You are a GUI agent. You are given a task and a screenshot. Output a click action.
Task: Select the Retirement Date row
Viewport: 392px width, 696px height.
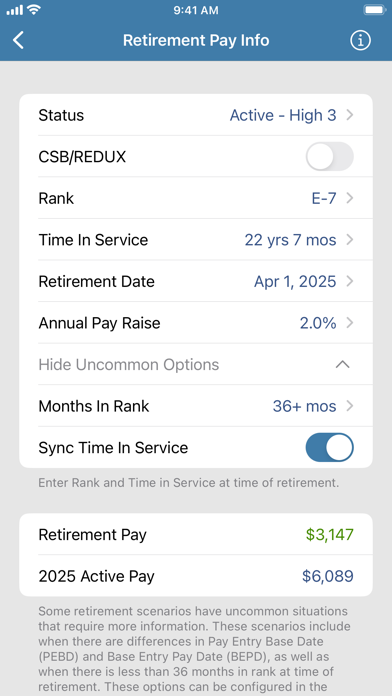coord(196,281)
